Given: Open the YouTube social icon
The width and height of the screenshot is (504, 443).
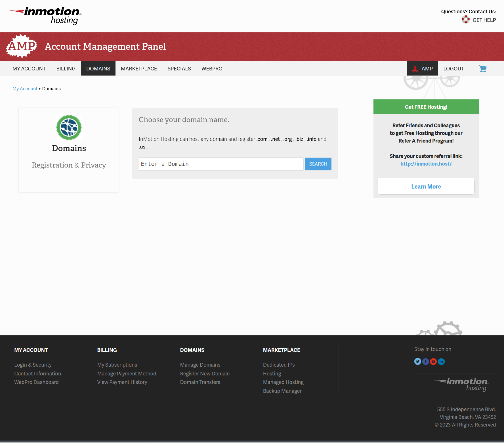Looking at the screenshot, I should (x=433, y=361).
